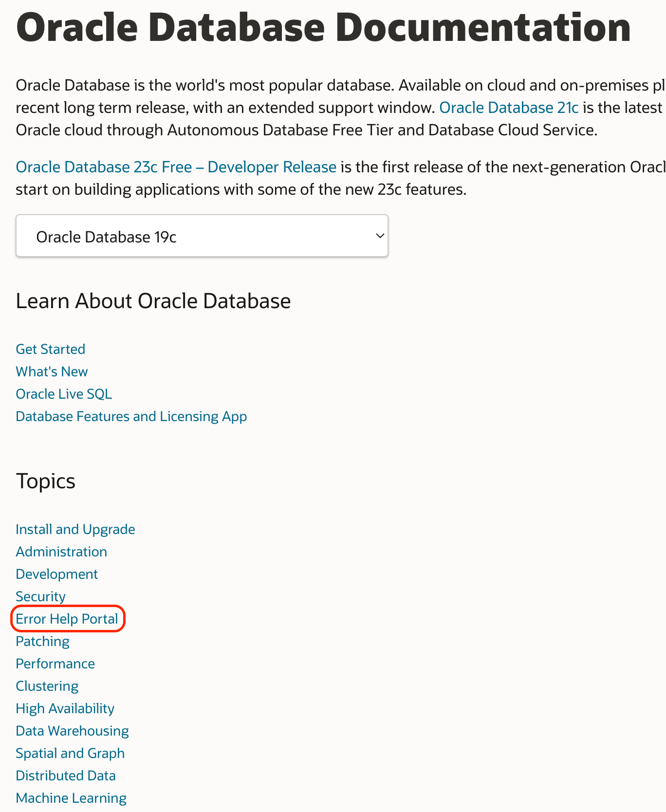
Task: Select the Install and Upgrade topic
Action: pos(75,529)
